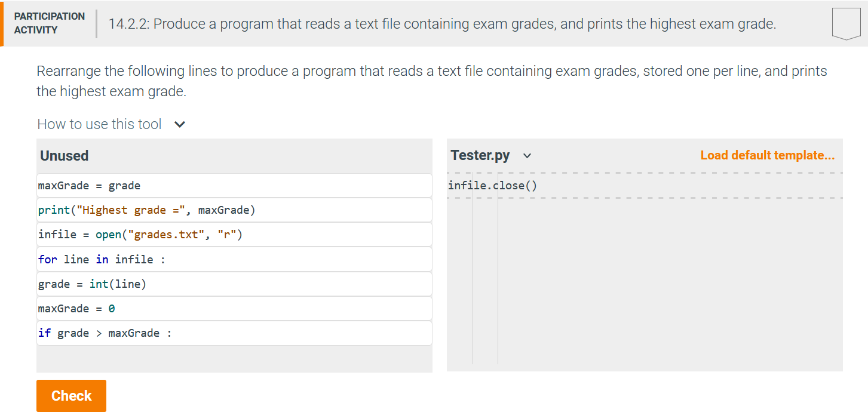Click the Unused panel header
Viewport: 868px width, 418px height.
pyautogui.click(x=64, y=155)
